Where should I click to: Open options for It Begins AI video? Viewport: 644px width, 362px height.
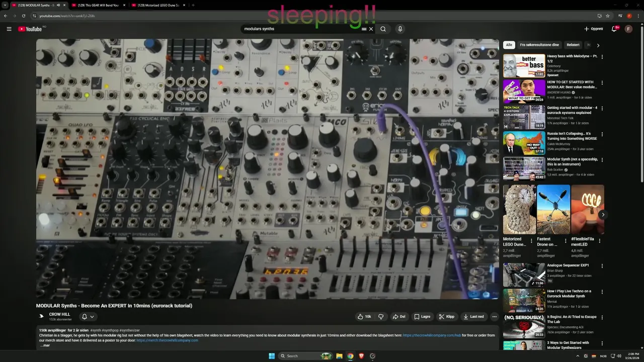point(602,317)
